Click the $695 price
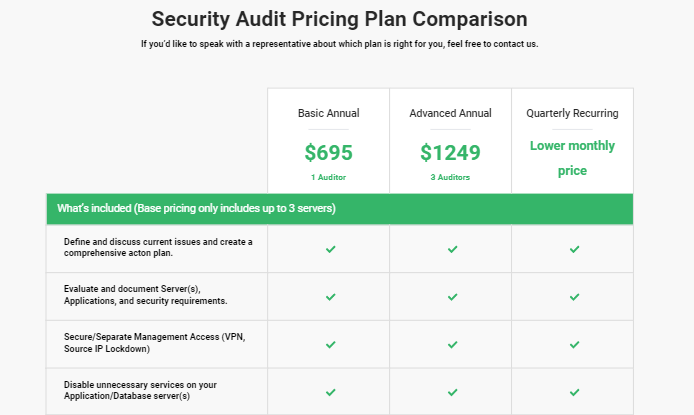Viewport: 694px width, 415px height. (x=328, y=153)
